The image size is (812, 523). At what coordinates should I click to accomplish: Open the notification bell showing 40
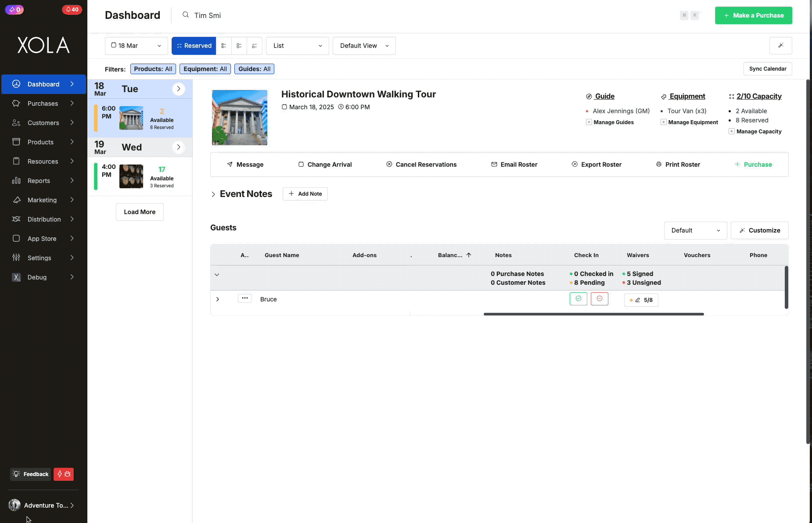coord(72,9)
